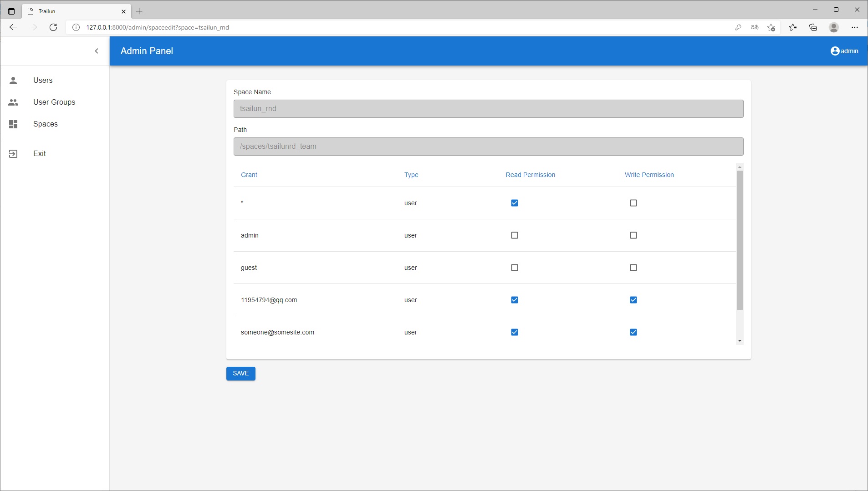Click the Write Permission column header
This screenshot has width=868, height=491.
click(x=649, y=175)
